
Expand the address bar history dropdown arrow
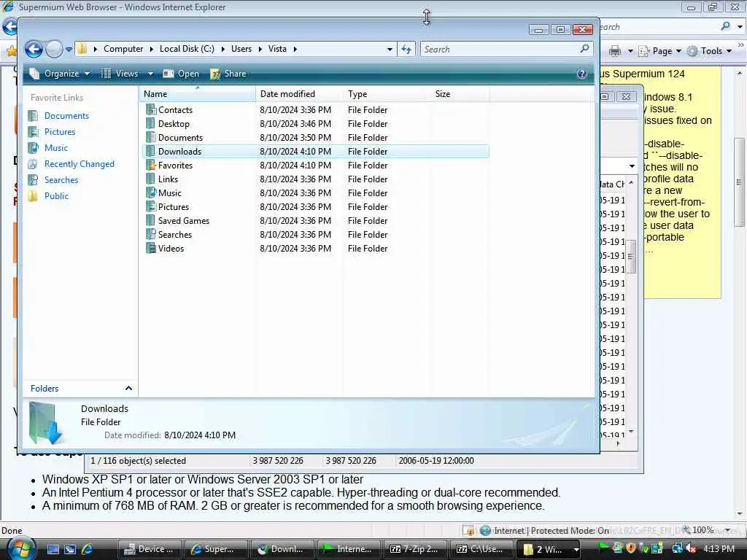coord(390,49)
